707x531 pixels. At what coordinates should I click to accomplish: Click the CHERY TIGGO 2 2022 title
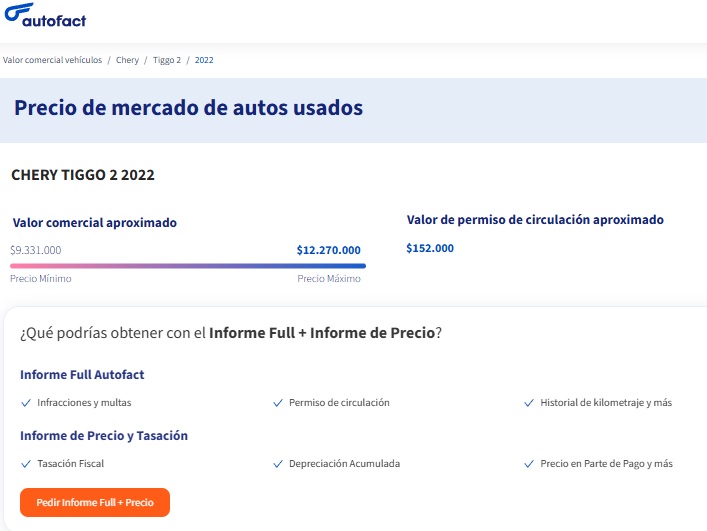[x=83, y=175]
